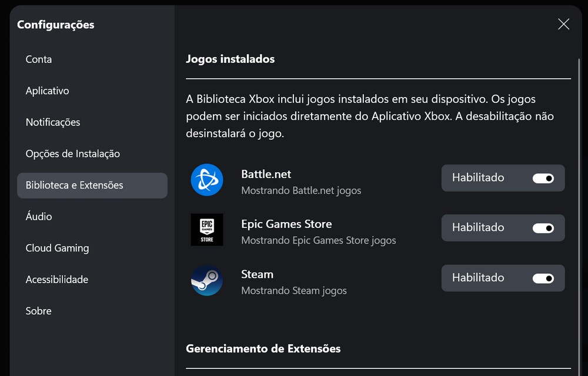Viewport: 588px width, 376px height.
Task: Click the Battle.net title text
Action: [x=266, y=174]
